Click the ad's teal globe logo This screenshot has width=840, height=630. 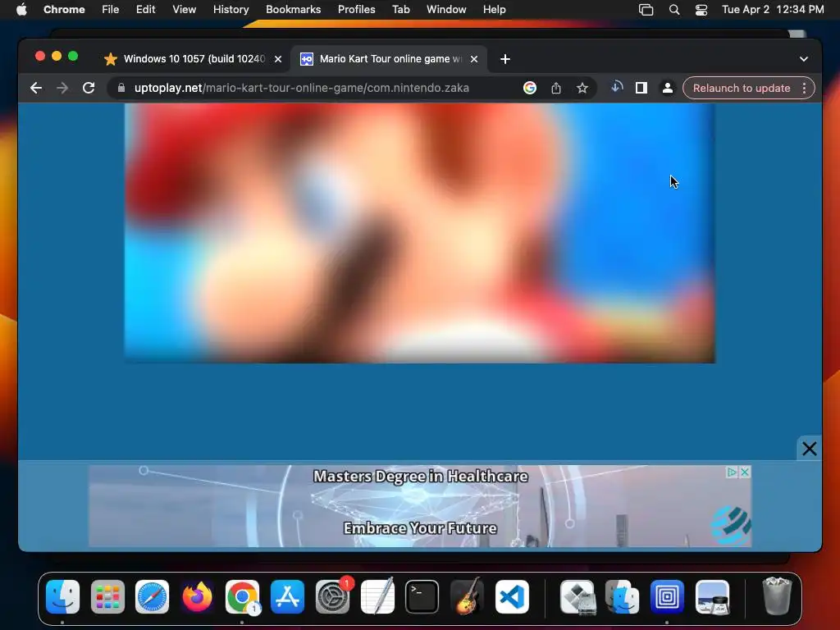click(731, 526)
